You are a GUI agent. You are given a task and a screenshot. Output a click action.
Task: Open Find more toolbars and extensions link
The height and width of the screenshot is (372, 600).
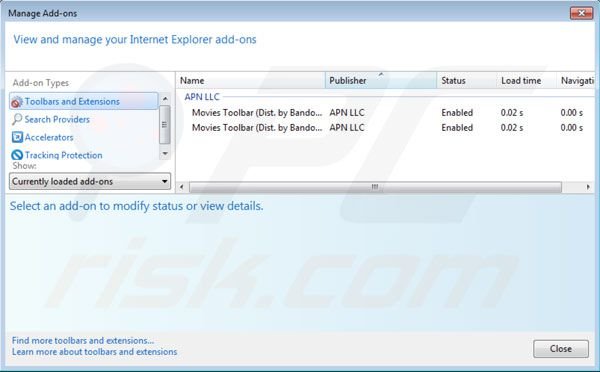pos(83,340)
